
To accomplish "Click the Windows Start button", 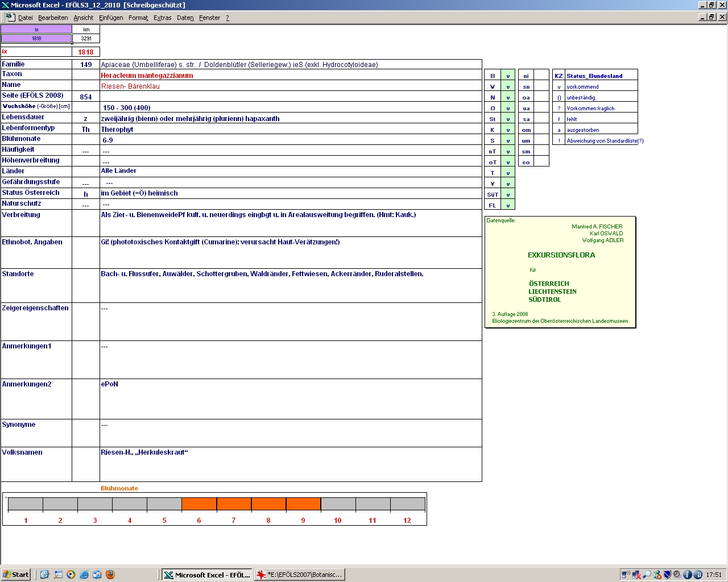I will pyautogui.click(x=16, y=575).
